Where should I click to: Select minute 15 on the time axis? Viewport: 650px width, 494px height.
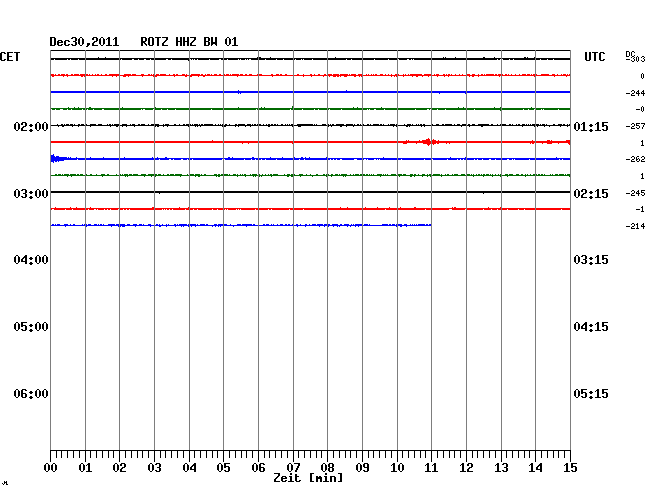[x=570, y=468]
